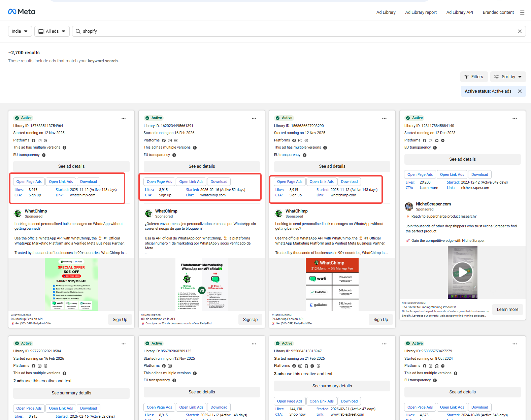Play the NicheScraper video ad
Screen dimensions: 531x420
(x=462, y=272)
